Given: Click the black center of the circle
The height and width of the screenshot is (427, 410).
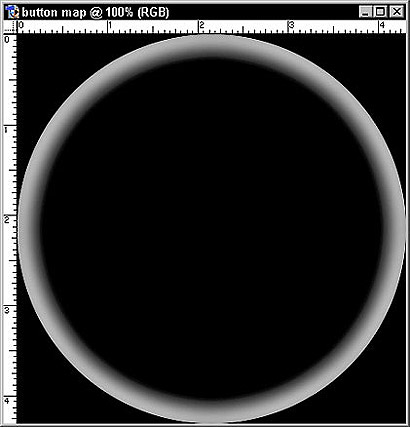Looking at the screenshot, I should [211, 228].
